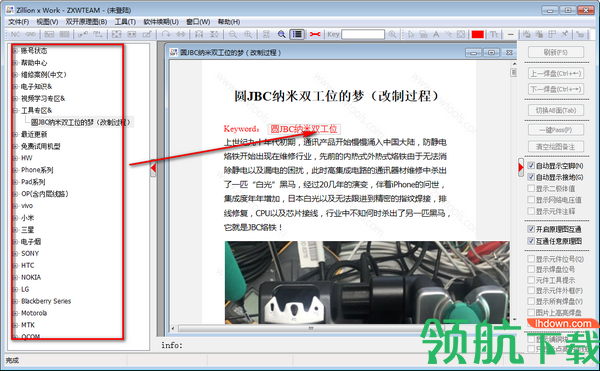Click the 切换AB面(Tab) button

pos(556,110)
